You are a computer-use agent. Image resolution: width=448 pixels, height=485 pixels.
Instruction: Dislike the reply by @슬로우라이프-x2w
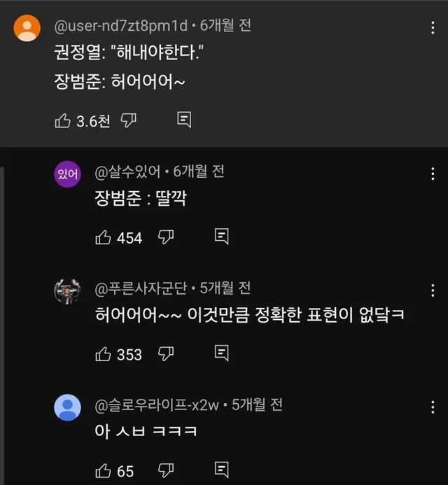tap(166, 470)
